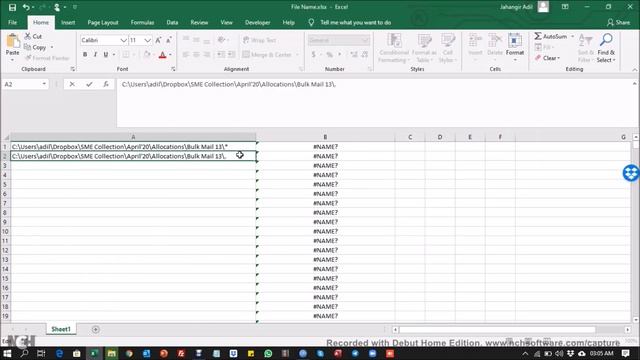Click Tell me what you want to do
The height and width of the screenshot is (360, 640).
355,22
